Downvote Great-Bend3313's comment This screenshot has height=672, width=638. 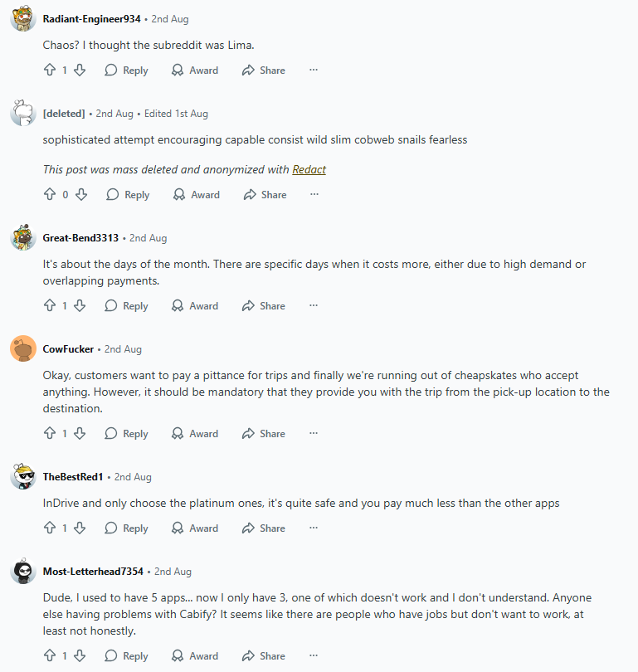tap(80, 306)
